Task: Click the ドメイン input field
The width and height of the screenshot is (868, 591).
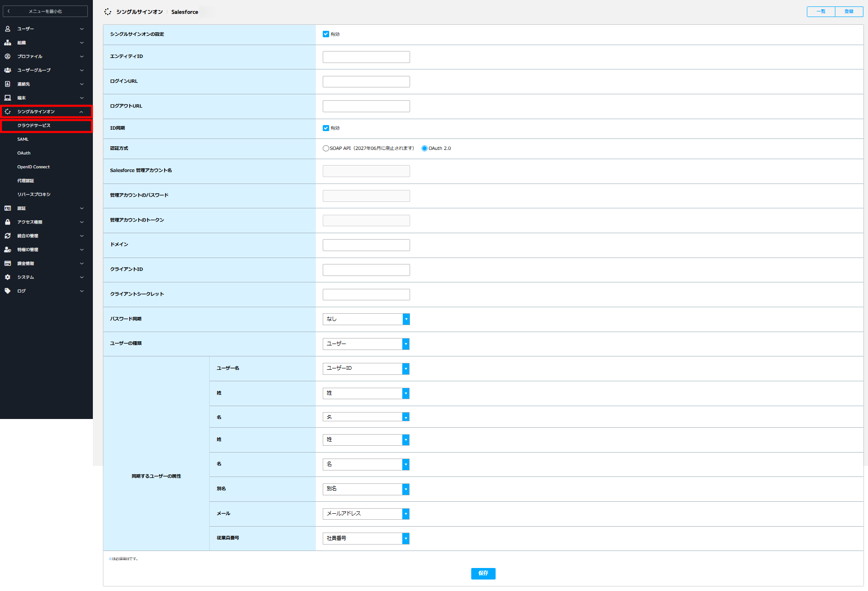Action: click(x=366, y=245)
